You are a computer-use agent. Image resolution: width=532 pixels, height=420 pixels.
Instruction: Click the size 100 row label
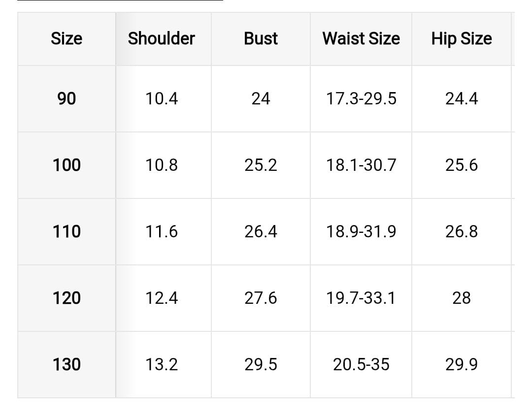[66, 165]
